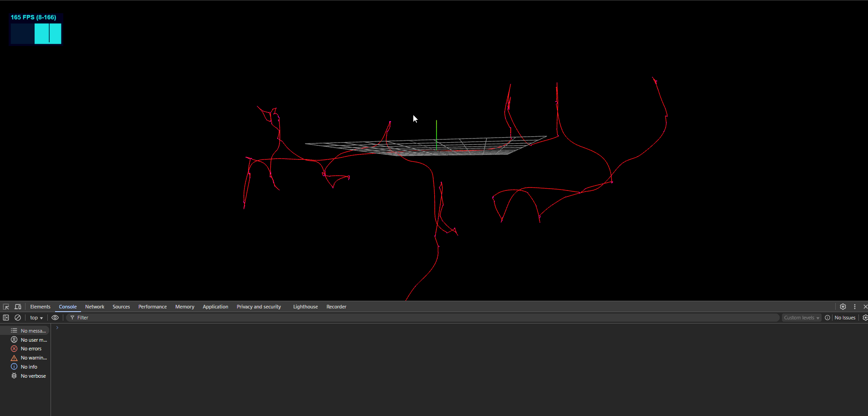The image size is (868, 416).
Task: Expand the Custom levels dropdown
Action: click(801, 318)
